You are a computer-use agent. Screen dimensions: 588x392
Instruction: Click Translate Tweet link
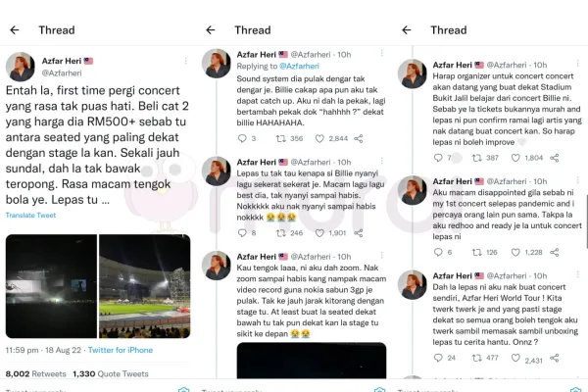point(30,216)
